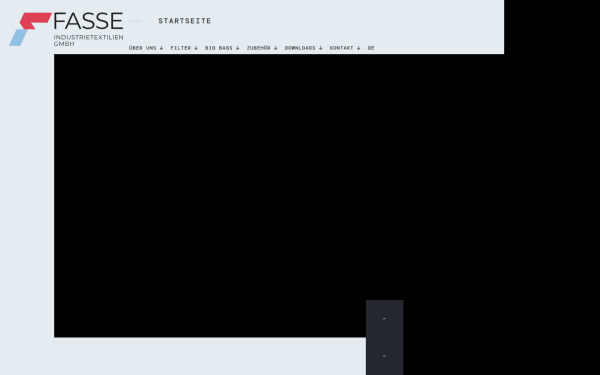Open the Fasse Industrietextilien logo

click(x=66, y=29)
